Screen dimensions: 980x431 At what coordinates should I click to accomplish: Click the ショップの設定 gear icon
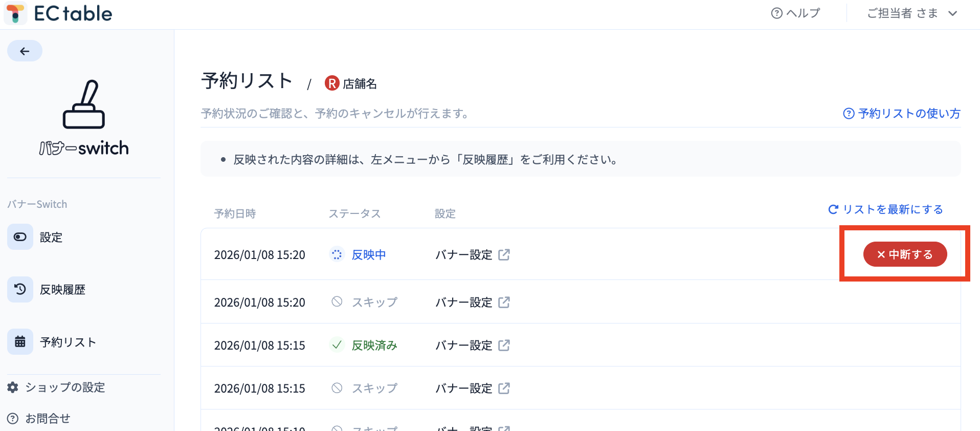tap(13, 387)
